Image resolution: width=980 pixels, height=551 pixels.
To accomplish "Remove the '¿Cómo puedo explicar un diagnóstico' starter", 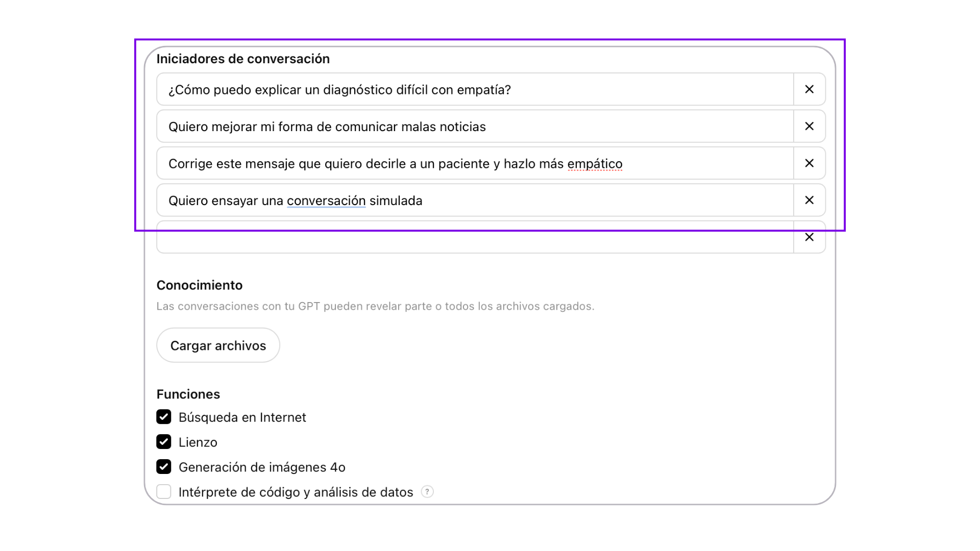I will click(810, 89).
